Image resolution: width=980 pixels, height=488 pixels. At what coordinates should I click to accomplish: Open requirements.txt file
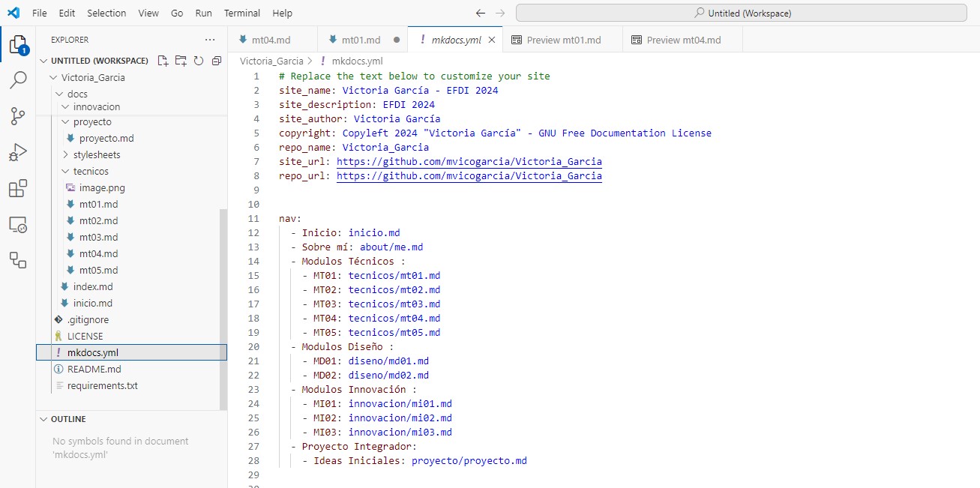[x=102, y=385]
